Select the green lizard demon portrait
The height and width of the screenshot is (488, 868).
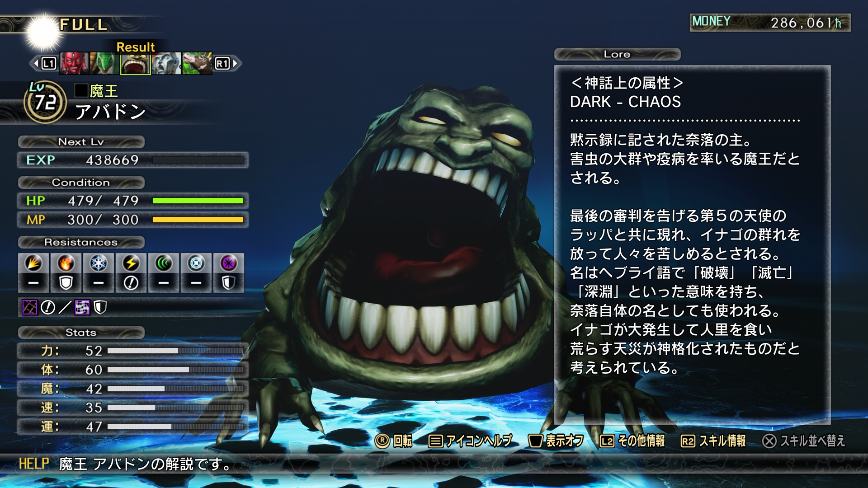tap(105, 63)
